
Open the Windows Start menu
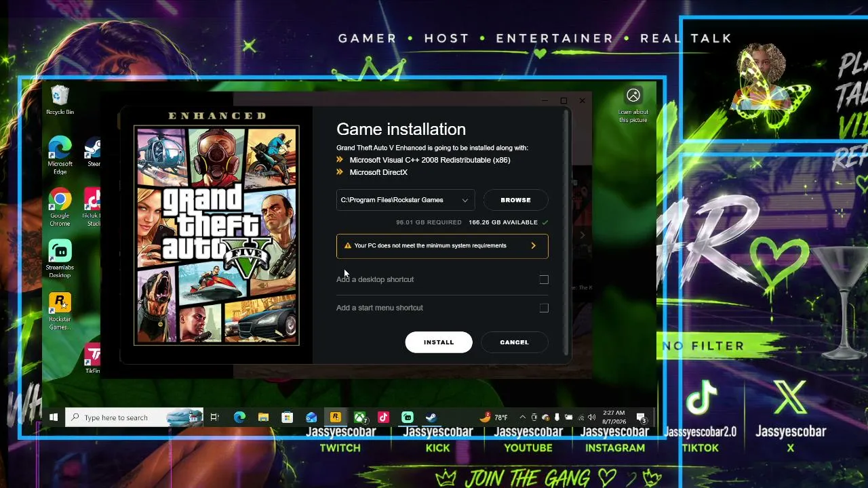[x=54, y=418]
